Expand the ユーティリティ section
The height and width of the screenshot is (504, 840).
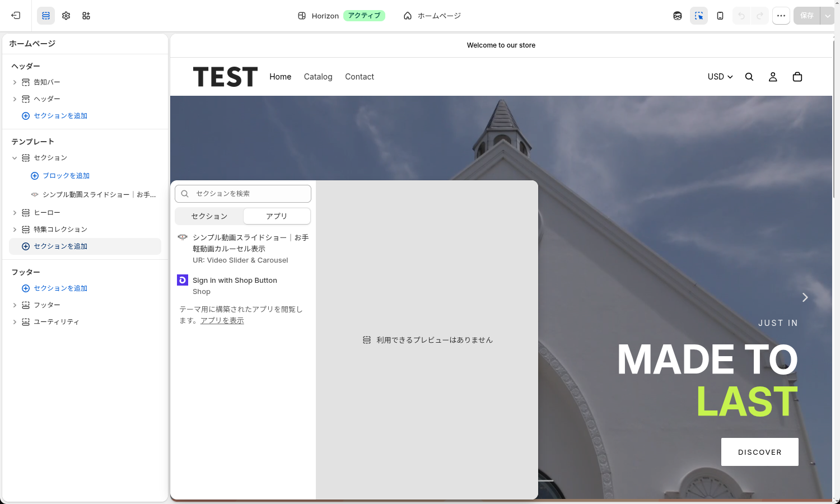15,322
